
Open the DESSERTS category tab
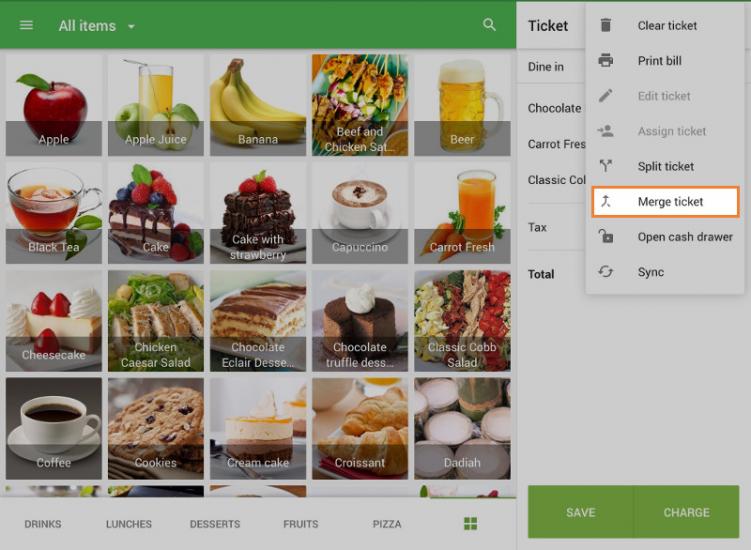[x=215, y=524]
